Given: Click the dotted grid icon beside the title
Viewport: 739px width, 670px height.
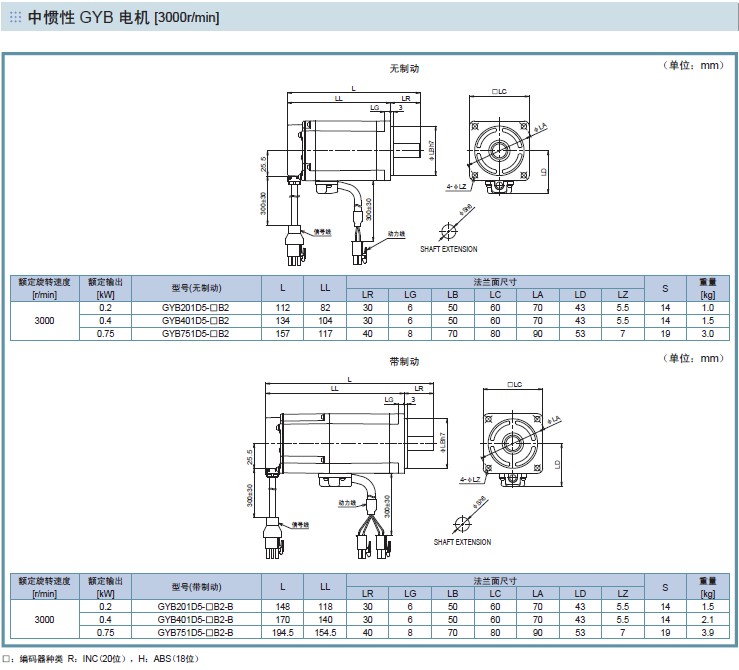Looking at the screenshot, I should tap(15, 19).
